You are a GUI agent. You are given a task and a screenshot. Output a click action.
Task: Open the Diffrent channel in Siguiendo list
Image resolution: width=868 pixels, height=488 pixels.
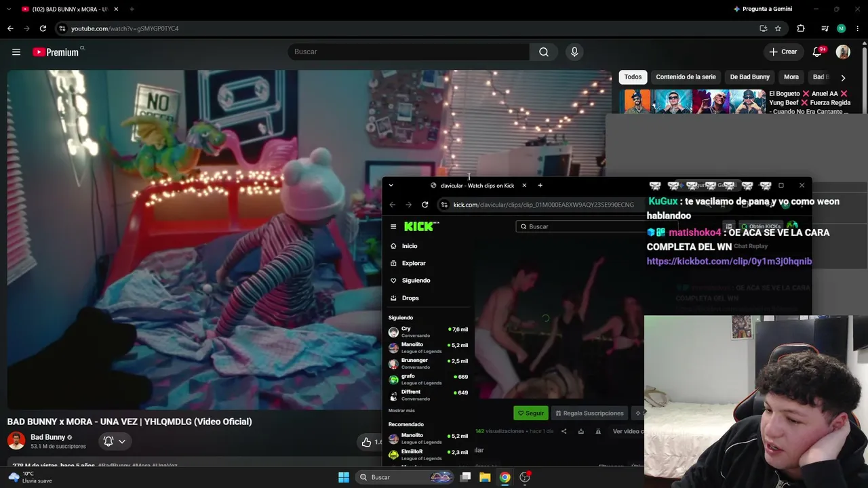[x=428, y=394]
